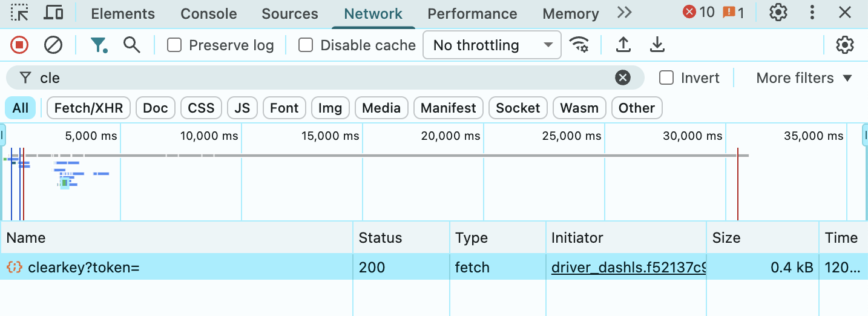This screenshot has width=868, height=316.
Task: Tick the Invert filter checkbox
Action: tap(666, 78)
